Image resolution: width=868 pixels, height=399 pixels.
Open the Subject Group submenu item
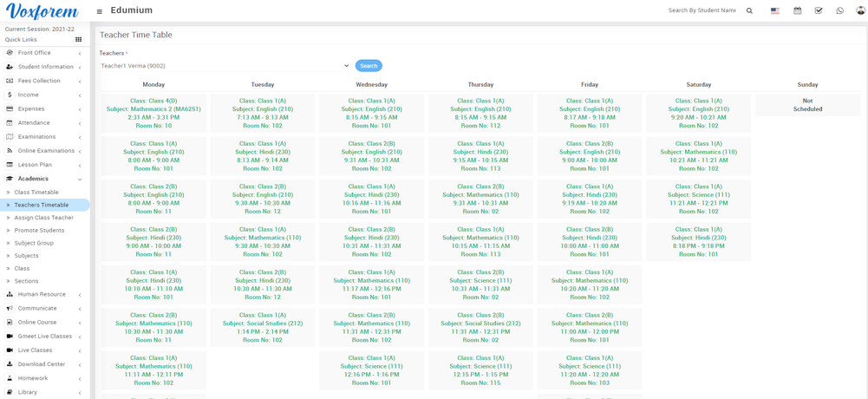[34, 243]
